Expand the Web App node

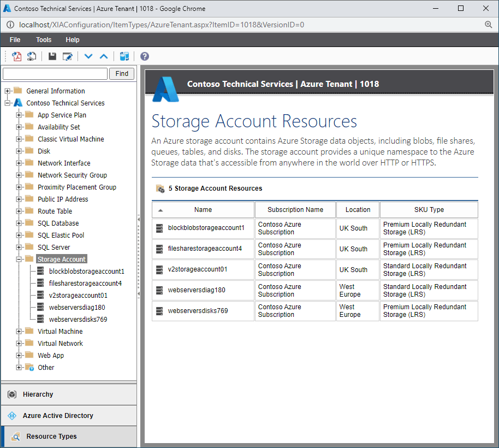coord(19,355)
